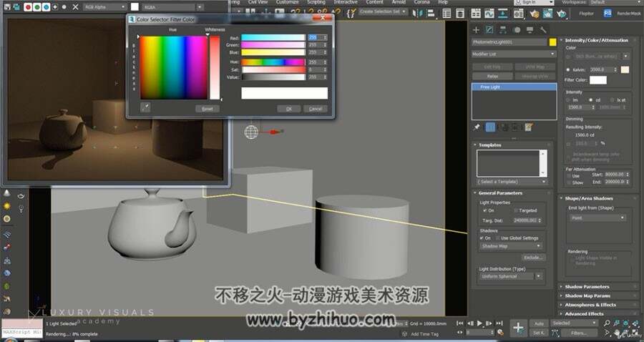This screenshot has height=342, width=644.
Task: Pin the modifier stack
Action: [x=477, y=127]
